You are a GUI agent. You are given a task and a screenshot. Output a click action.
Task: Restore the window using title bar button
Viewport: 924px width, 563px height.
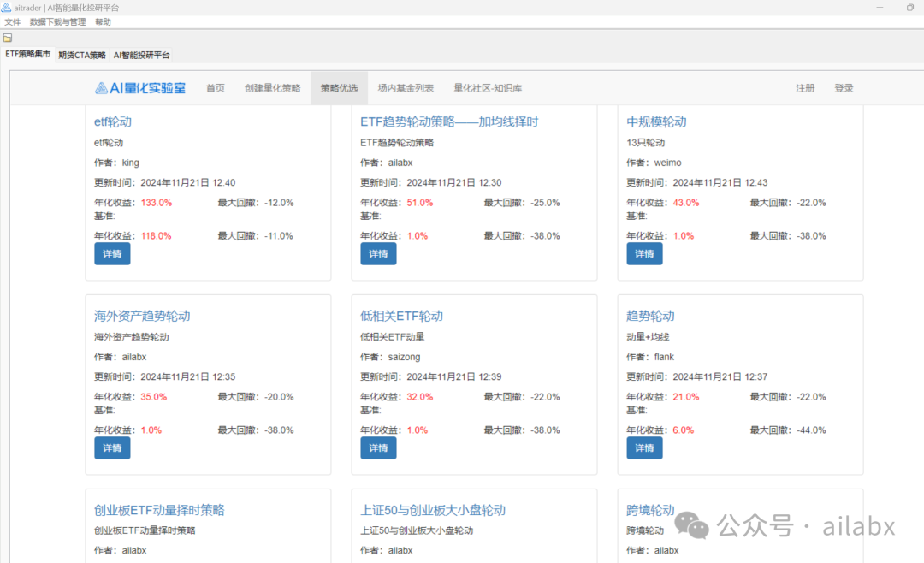pyautogui.click(x=909, y=8)
